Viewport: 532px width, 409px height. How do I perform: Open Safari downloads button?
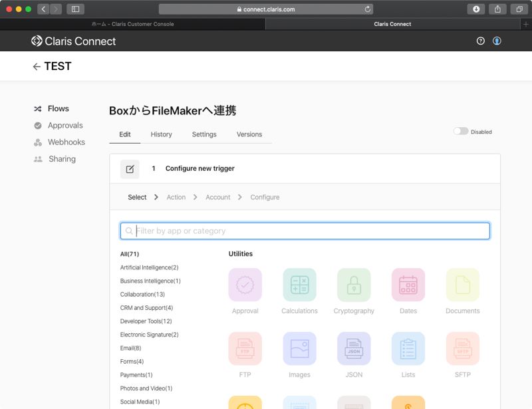(476, 9)
